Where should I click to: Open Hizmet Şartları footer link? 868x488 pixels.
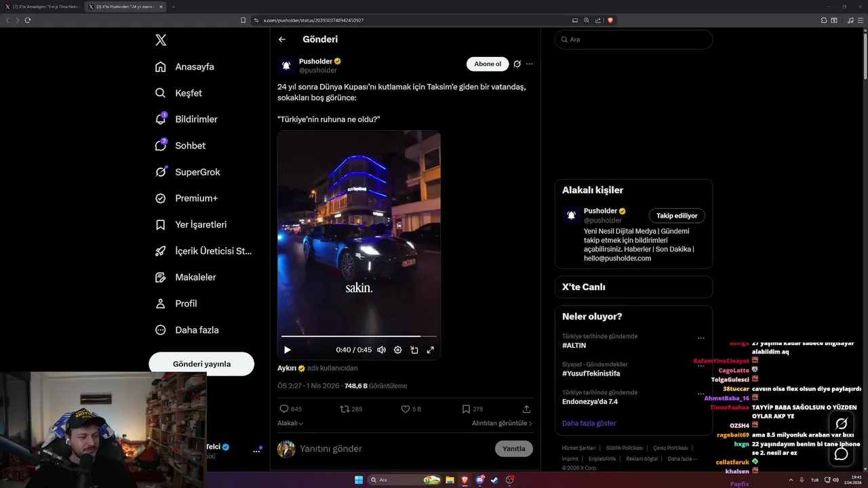coord(578,448)
